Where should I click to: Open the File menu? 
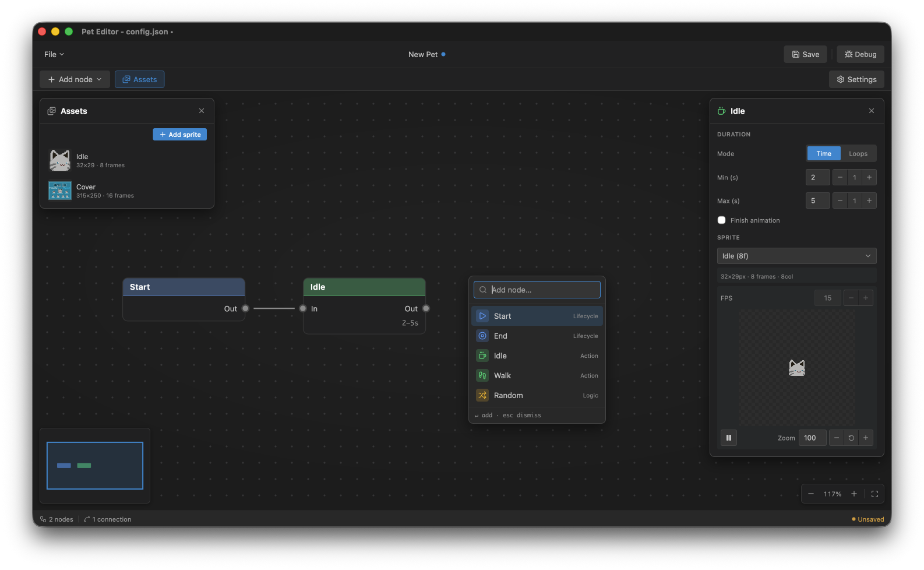click(x=54, y=54)
